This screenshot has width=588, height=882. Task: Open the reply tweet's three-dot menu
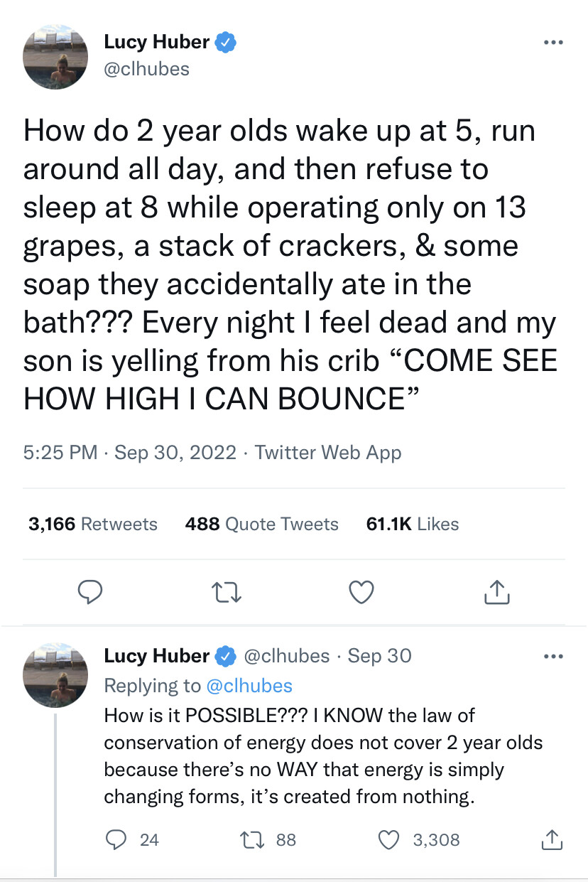(552, 656)
